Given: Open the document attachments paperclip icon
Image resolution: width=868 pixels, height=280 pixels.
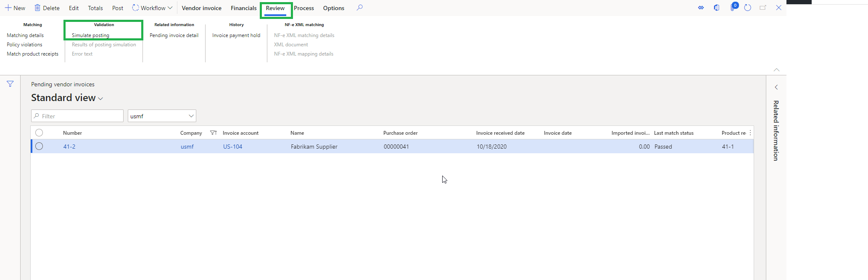Looking at the screenshot, I should [x=732, y=8].
